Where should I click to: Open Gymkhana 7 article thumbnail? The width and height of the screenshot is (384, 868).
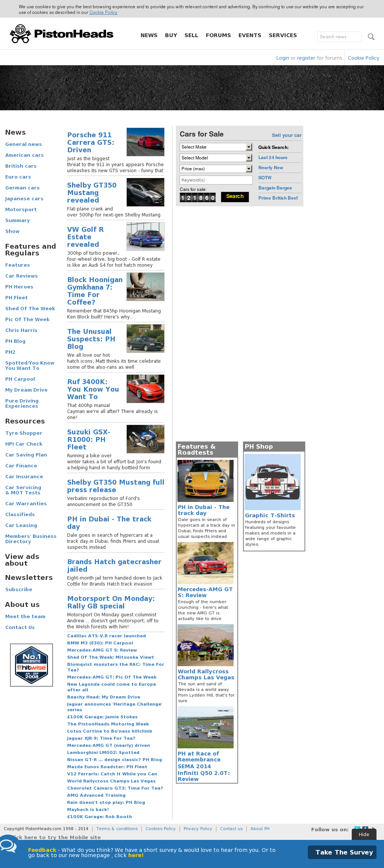(x=145, y=287)
